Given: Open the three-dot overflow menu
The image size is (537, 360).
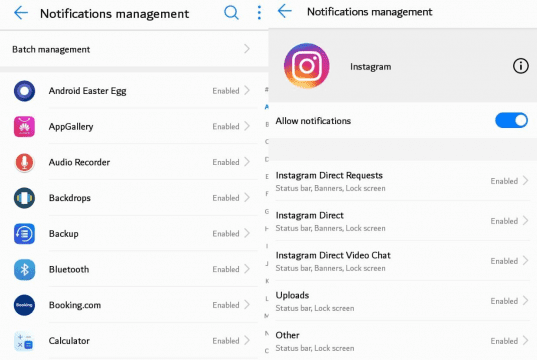Looking at the screenshot, I should coord(259,13).
